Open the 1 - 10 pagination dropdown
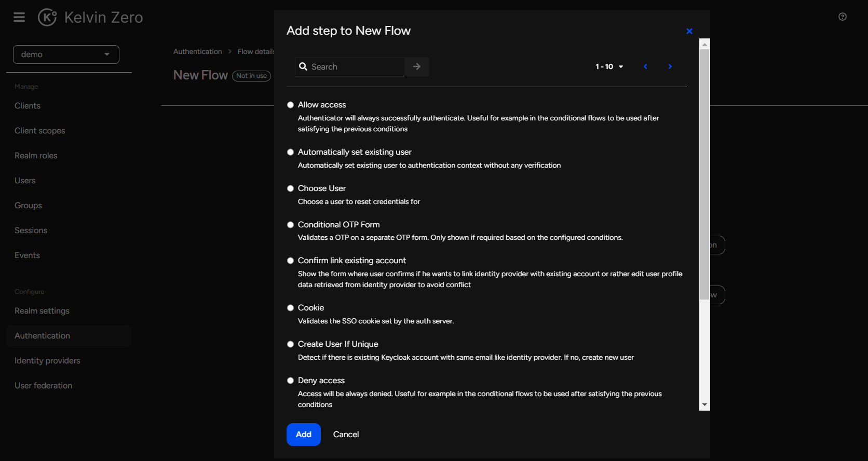The image size is (868, 461). [609, 66]
